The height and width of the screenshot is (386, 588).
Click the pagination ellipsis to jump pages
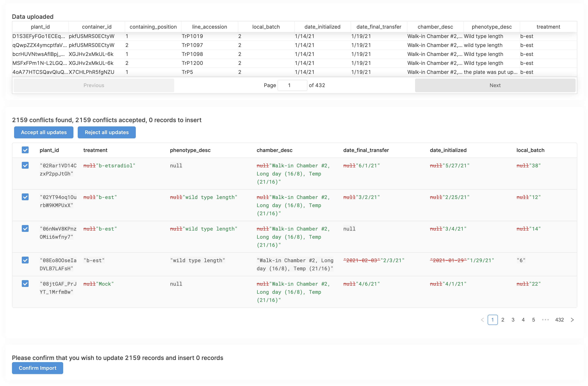(x=545, y=320)
